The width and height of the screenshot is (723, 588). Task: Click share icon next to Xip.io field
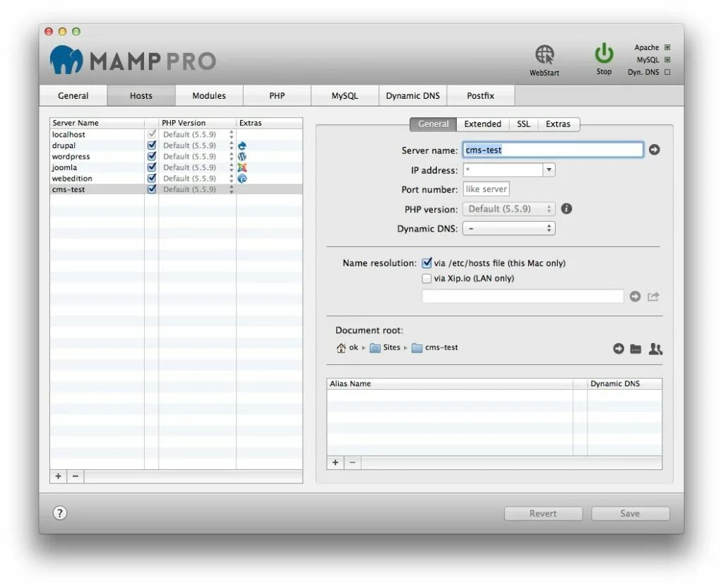[653, 296]
